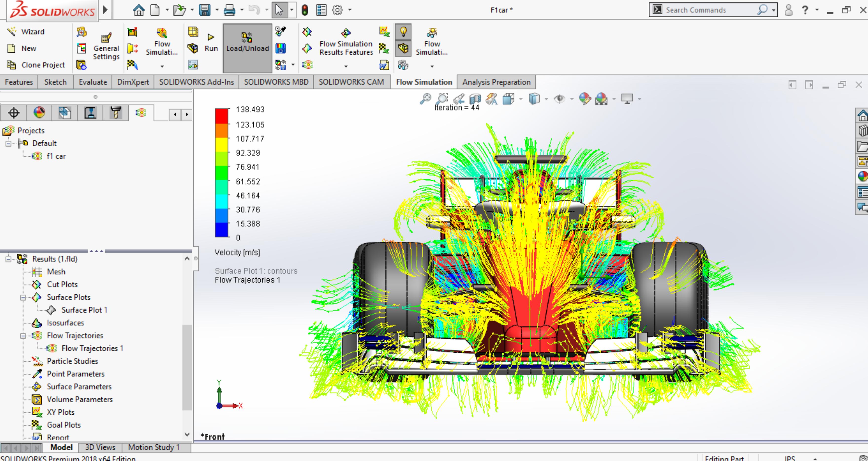868x461 pixels.
Task: Click the red top band of the velocity legend
Action: pos(222,116)
